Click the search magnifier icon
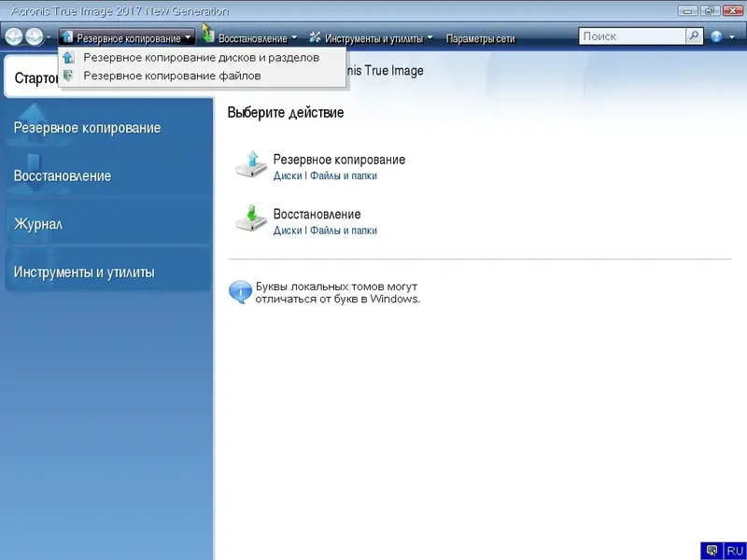747x560 pixels. click(695, 35)
